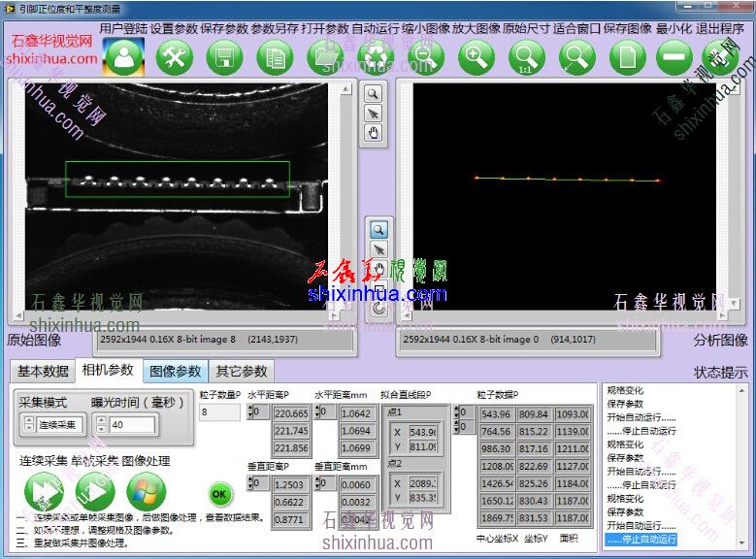Click the 保存参数 floppy disk icon

pyautogui.click(x=224, y=57)
